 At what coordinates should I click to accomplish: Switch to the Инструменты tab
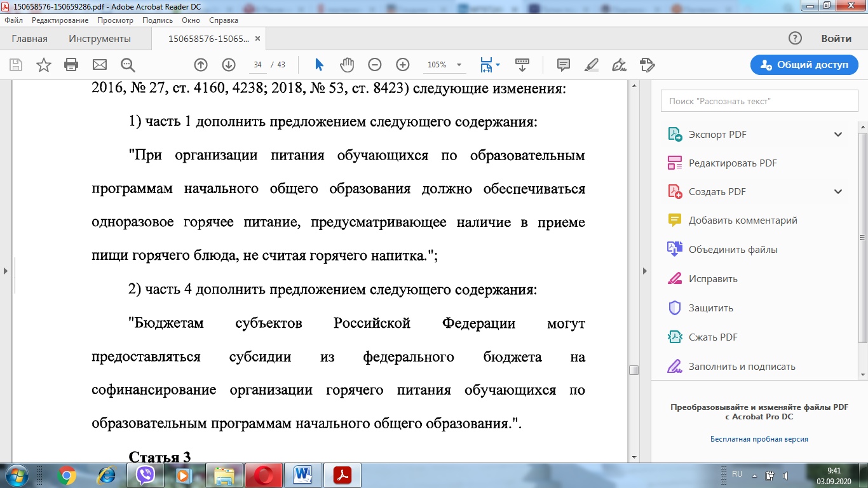point(100,39)
